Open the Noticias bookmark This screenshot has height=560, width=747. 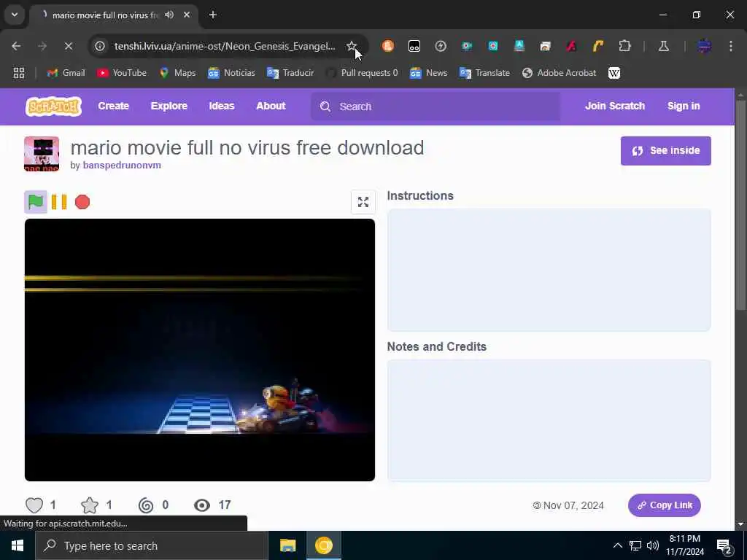(231, 73)
